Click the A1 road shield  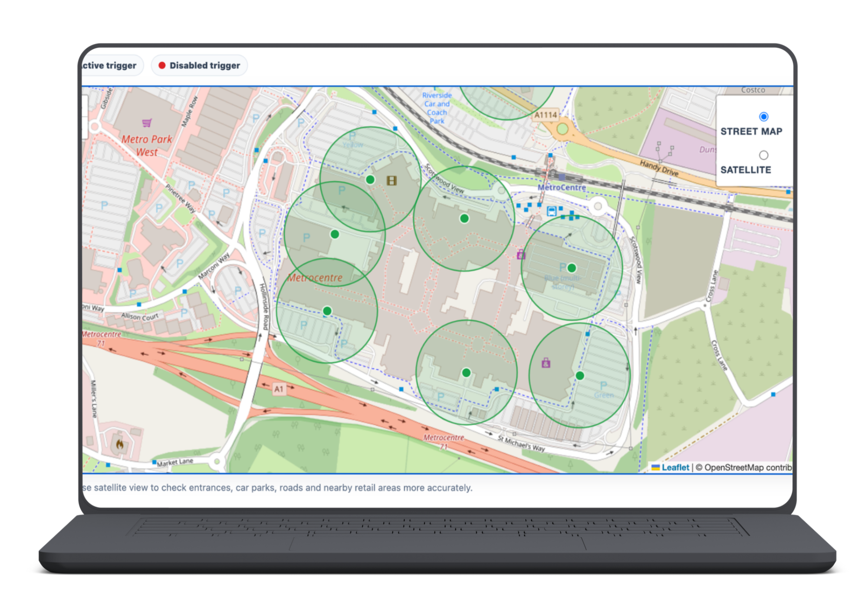pyautogui.click(x=279, y=389)
